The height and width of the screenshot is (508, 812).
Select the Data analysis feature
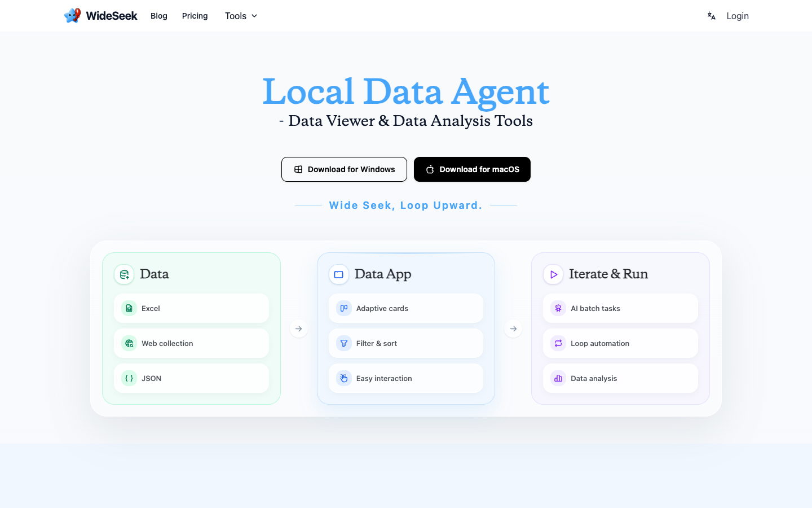620,378
